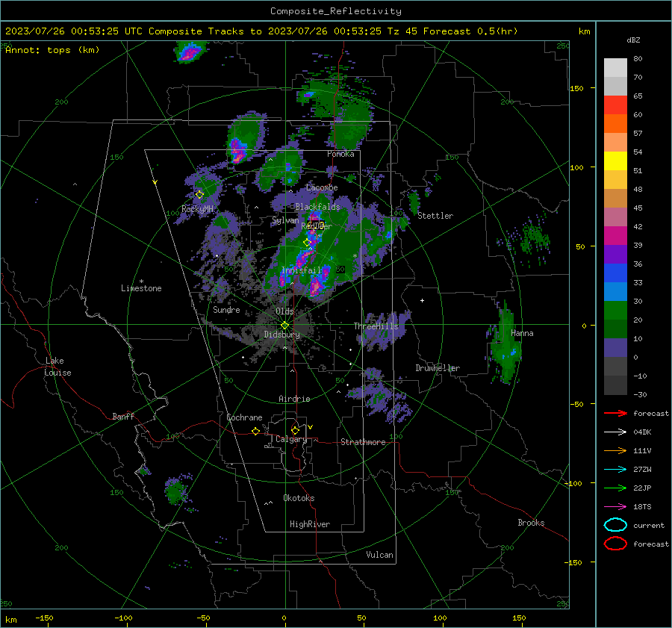
Task: Click the Composite_Reflectivity title
Action: 335,11
